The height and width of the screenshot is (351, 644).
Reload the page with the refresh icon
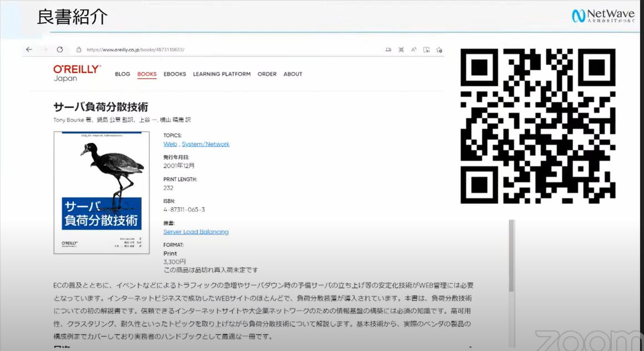click(60, 50)
